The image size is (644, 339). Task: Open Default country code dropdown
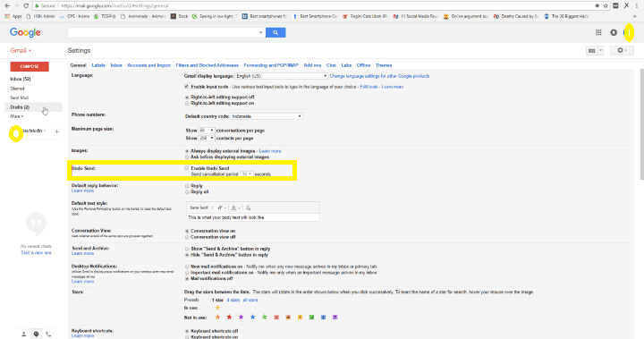pos(267,116)
